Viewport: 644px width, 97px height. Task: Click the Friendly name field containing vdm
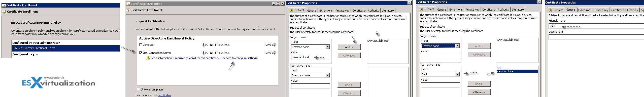pos(596,26)
